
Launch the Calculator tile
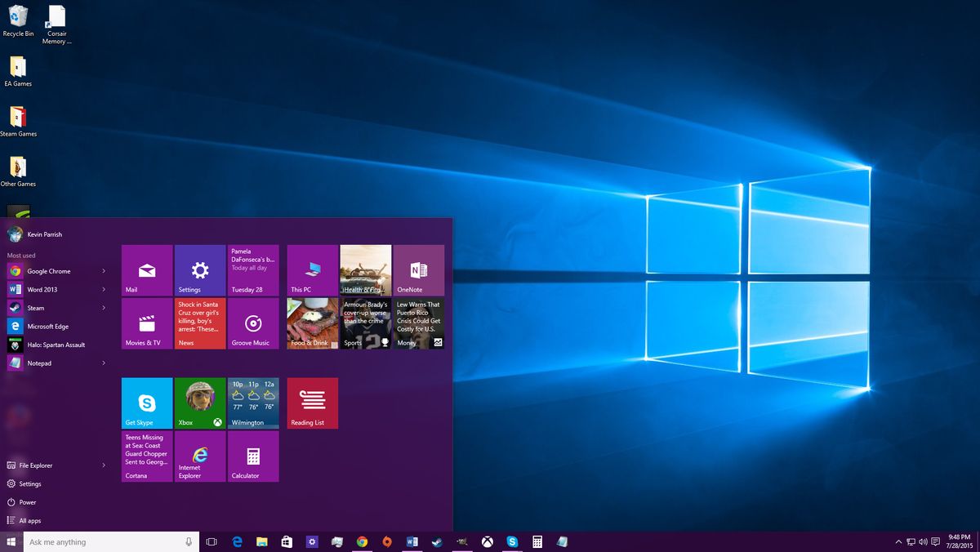click(252, 456)
